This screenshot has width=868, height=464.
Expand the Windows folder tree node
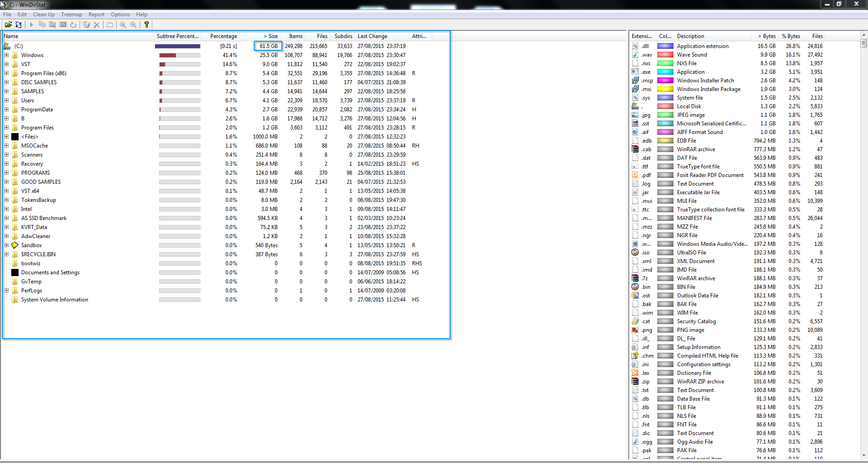(7, 55)
